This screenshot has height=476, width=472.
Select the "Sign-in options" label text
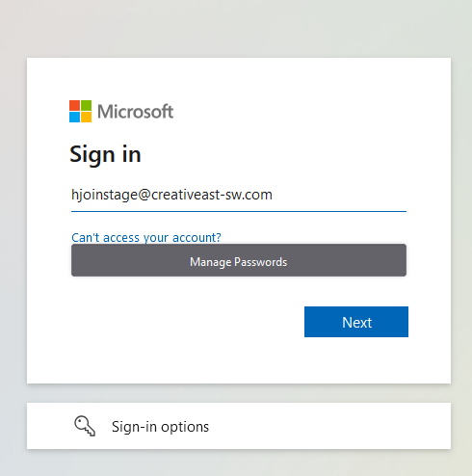pyautogui.click(x=160, y=427)
